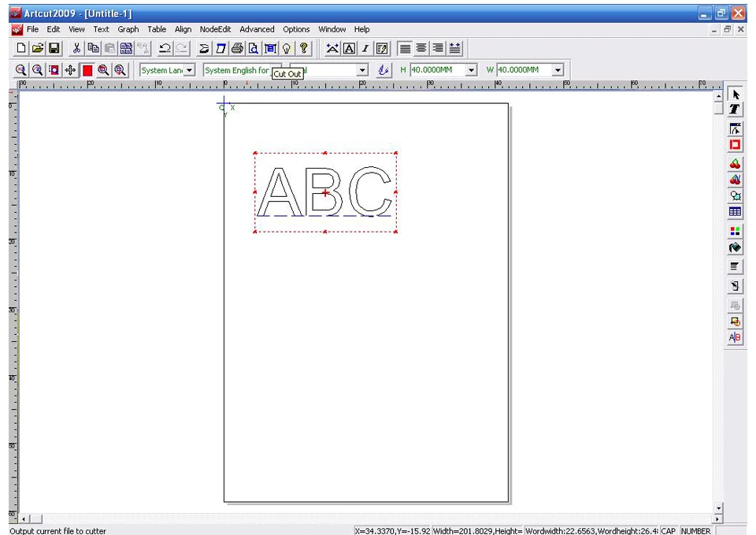
Task: Select the red rectangle shape tool
Action: 735,144
